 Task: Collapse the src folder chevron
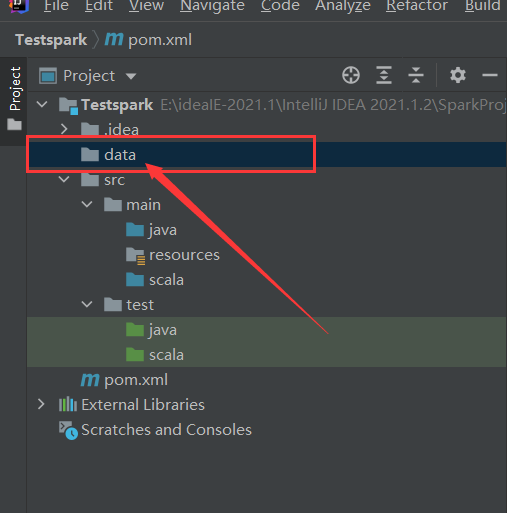[64, 179]
